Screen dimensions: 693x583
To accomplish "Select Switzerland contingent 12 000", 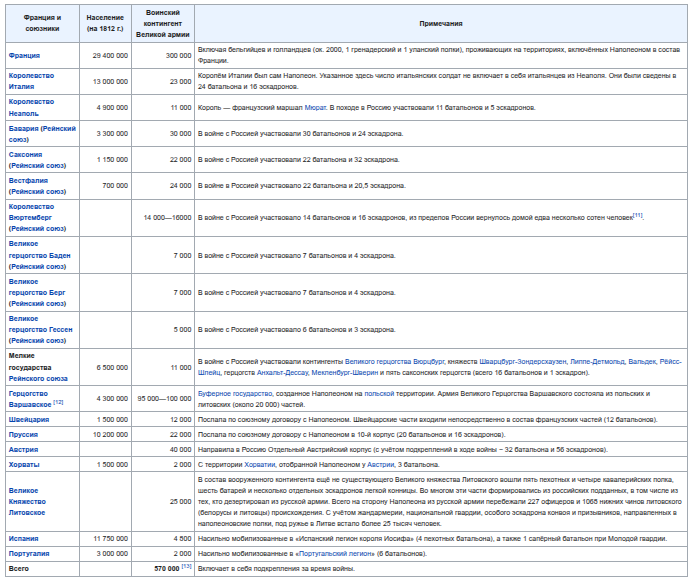I will pos(181,420).
